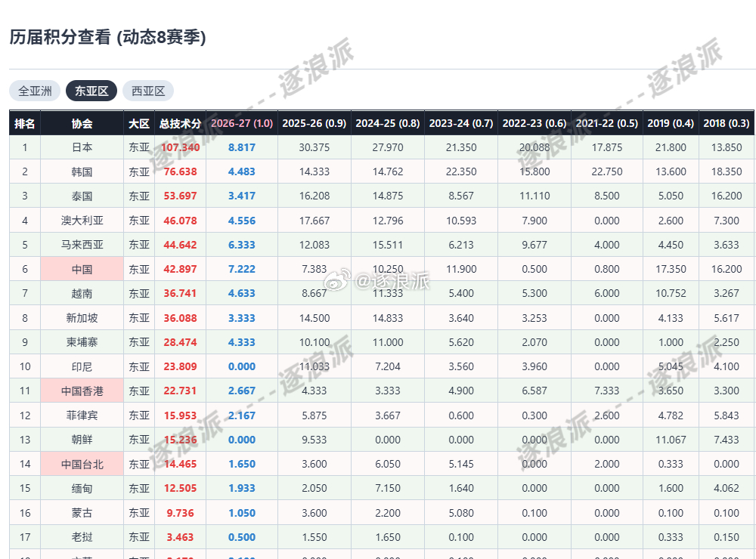
Task: Click China's 2026-27 value 7.222
Action: (242, 269)
